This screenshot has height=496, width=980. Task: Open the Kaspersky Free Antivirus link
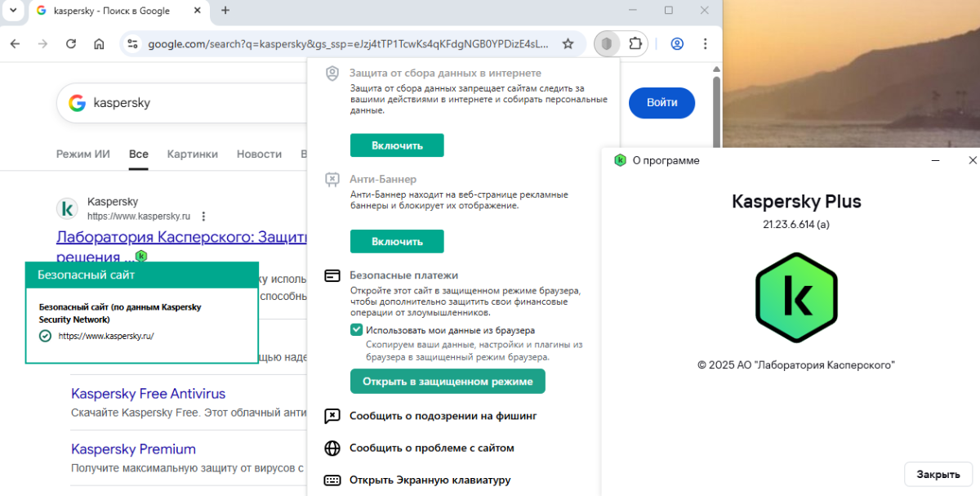(148, 394)
